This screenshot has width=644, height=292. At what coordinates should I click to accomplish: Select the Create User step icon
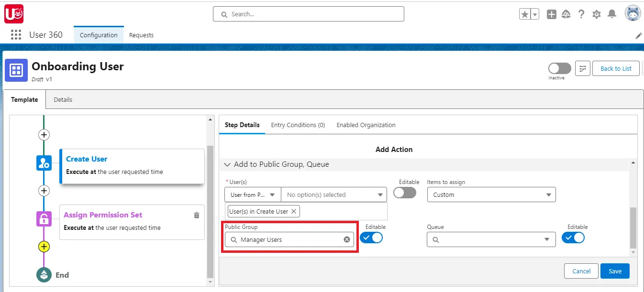(44, 163)
